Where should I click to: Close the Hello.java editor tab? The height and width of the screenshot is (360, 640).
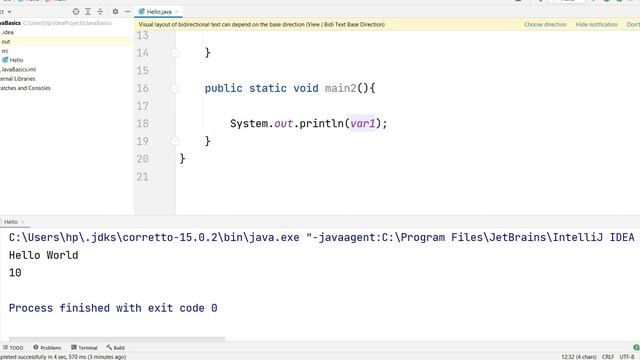(177, 12)
